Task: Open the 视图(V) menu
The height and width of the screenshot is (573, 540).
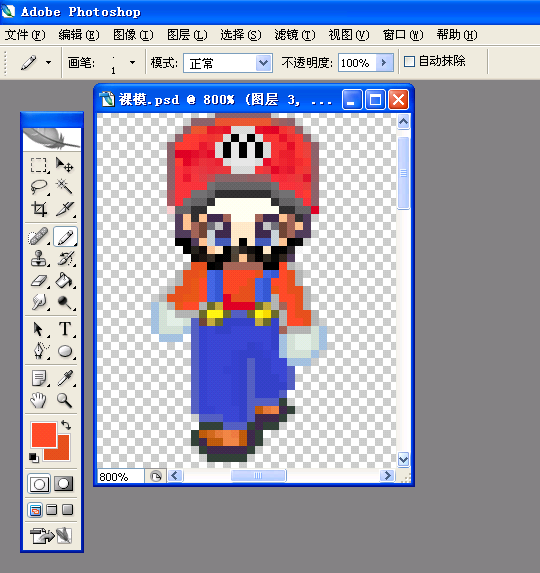Action: 349,35
